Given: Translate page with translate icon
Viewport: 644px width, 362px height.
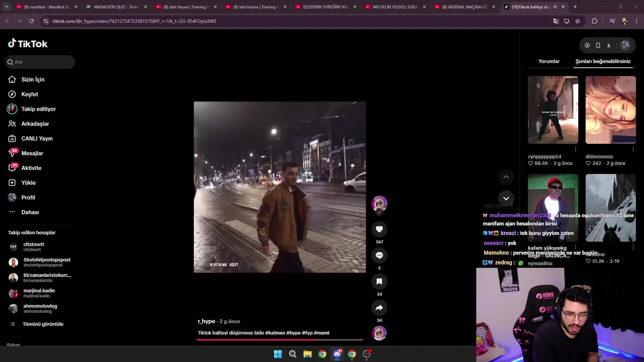Looking at the screenshot, I should 556,21.
